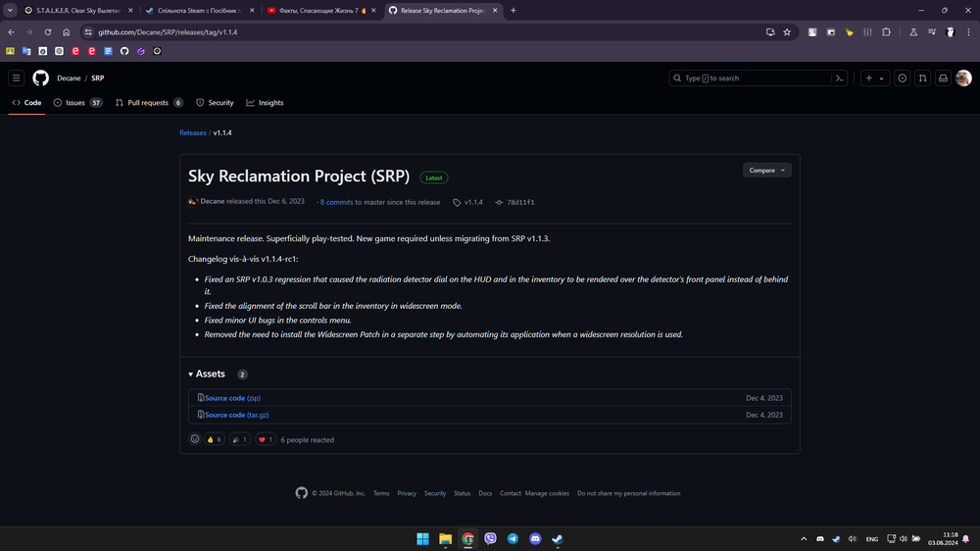This screenshot has height=551, width=980.
Task: Toggle the party popper reaction
Action: (239, 439)
